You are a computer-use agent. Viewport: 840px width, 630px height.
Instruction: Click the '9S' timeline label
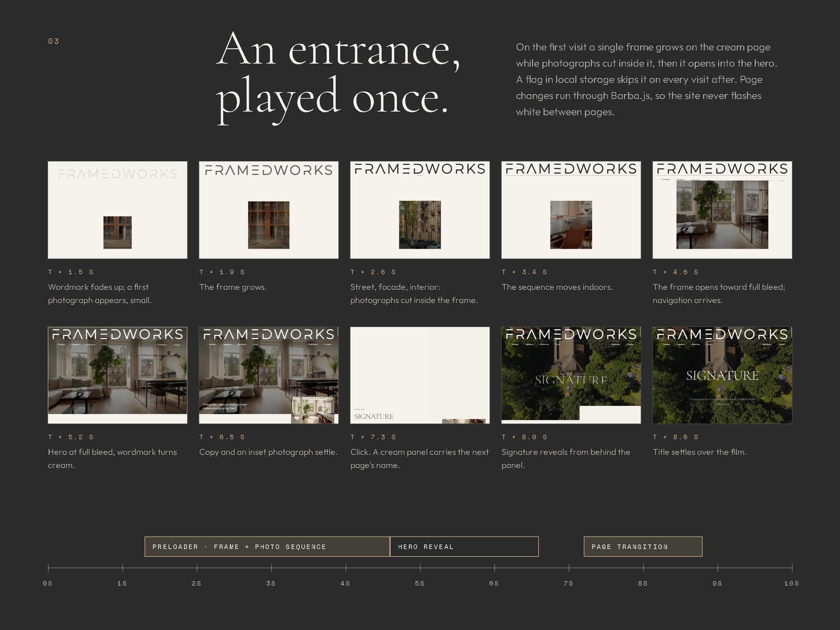point(717,583)
